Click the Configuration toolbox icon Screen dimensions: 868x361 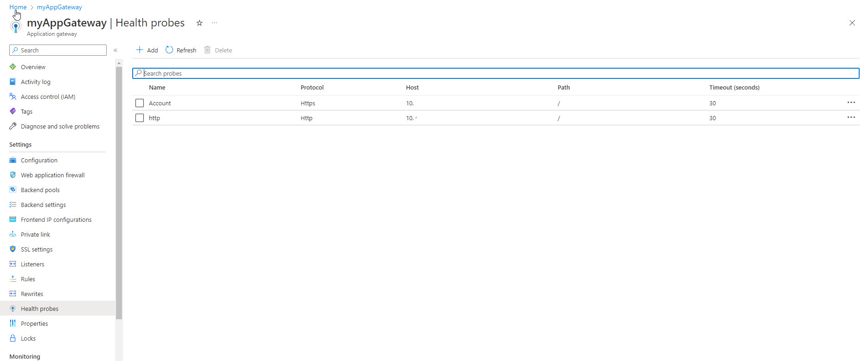pyautogui.click(x=13, y=160)
